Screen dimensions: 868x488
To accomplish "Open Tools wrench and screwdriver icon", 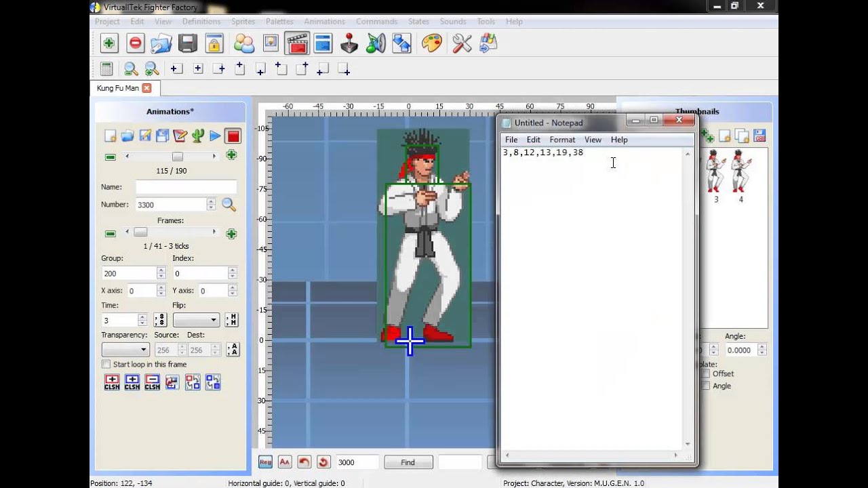I will pos(461,43).
